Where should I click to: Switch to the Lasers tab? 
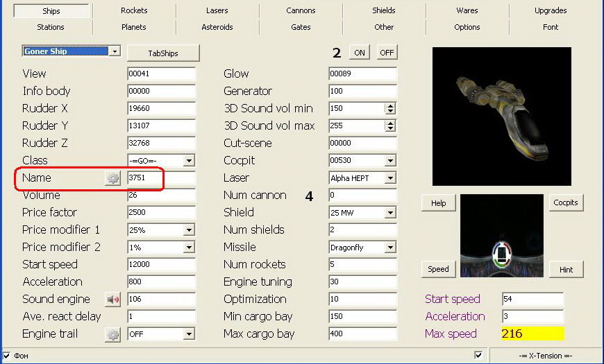tap(217, 10)
